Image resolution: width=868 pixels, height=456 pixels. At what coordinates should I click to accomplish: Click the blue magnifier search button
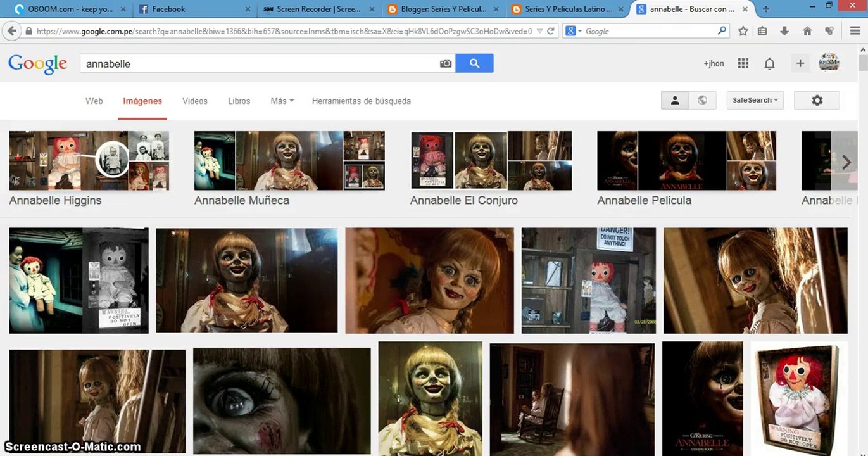pos(474,63)
